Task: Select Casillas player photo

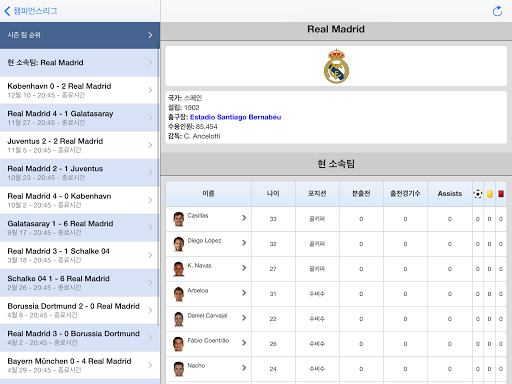Action: click(x=179, y=219)
